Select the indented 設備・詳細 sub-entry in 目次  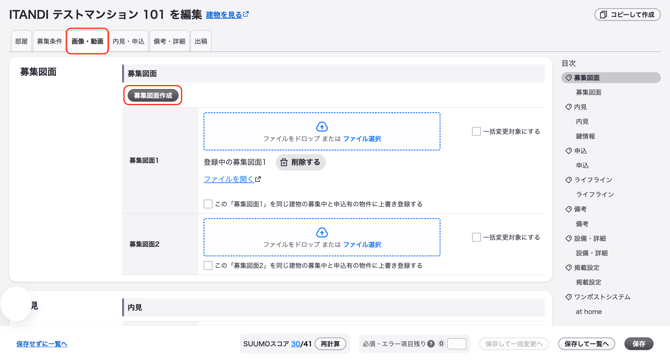(592, 253)
